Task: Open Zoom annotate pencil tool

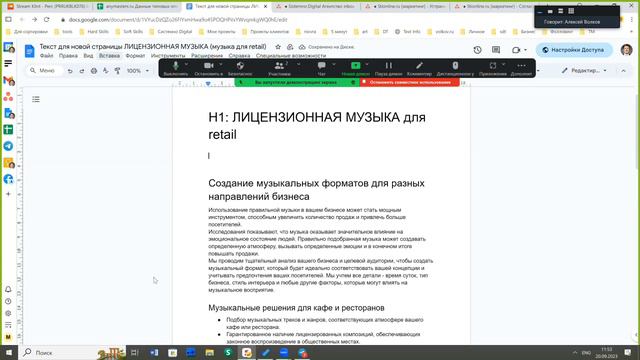Action: point(419,68)
